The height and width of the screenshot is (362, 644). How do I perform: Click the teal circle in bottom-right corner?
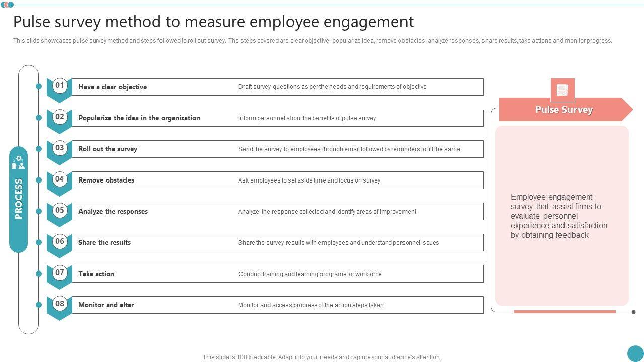[x=635, y=353]
